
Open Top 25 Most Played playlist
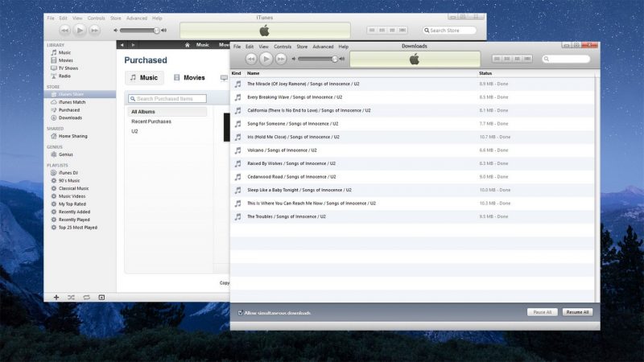(77, 228)
